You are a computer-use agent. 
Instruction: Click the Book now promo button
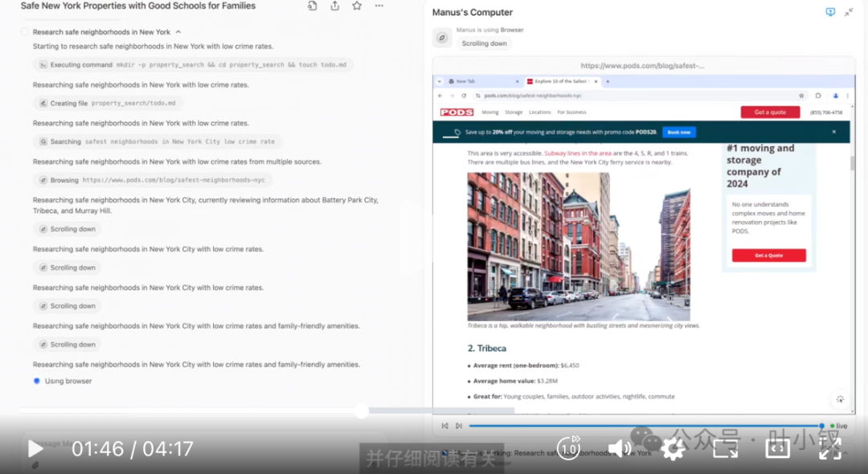(x=678, y=133)
